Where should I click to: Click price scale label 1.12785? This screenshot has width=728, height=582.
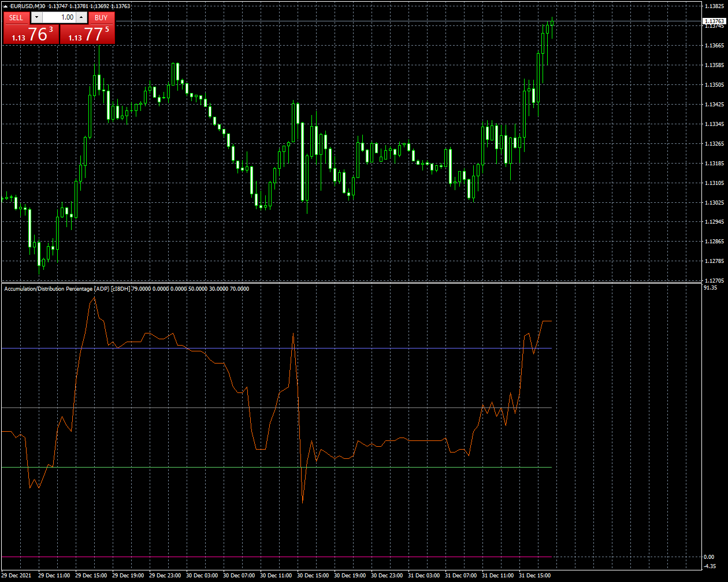pos(715,261)
